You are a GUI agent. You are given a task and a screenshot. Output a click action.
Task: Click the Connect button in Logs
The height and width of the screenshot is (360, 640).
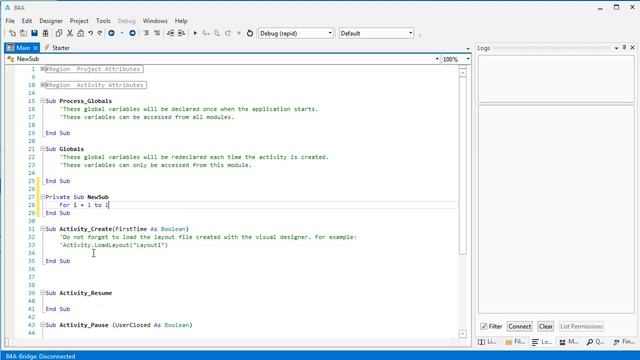pos(520,326)
